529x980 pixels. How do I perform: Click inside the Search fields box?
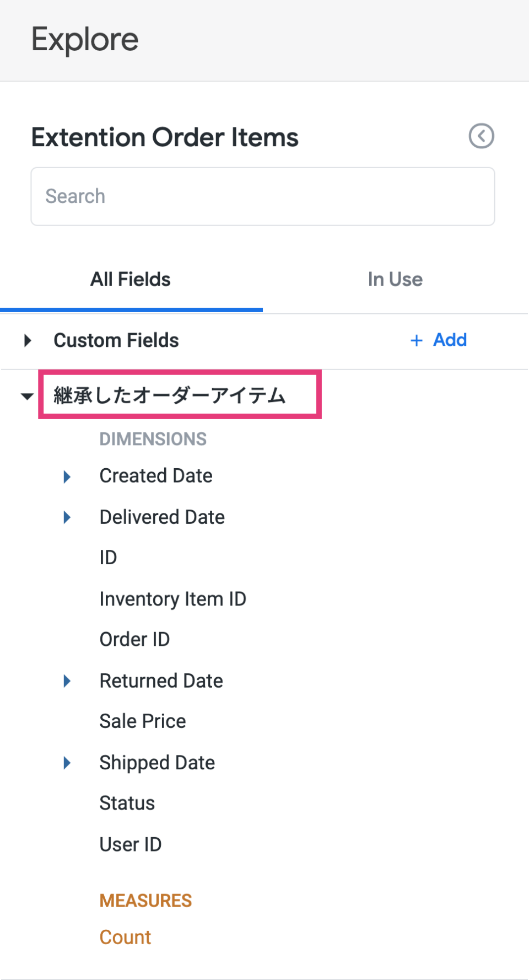[263, 196]
